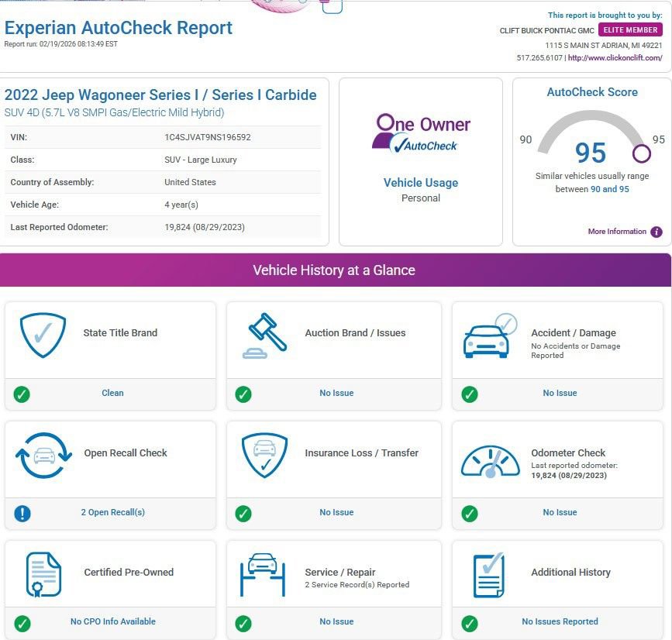Select No CPO Info Available link
Screen dimensions: 672x640
[112, 621]
